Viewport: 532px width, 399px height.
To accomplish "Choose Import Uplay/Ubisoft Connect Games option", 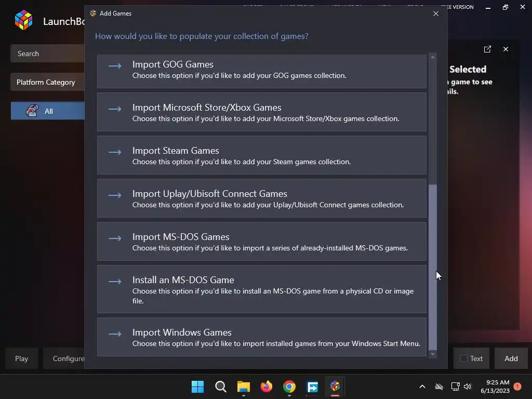I will pos(262,198).
